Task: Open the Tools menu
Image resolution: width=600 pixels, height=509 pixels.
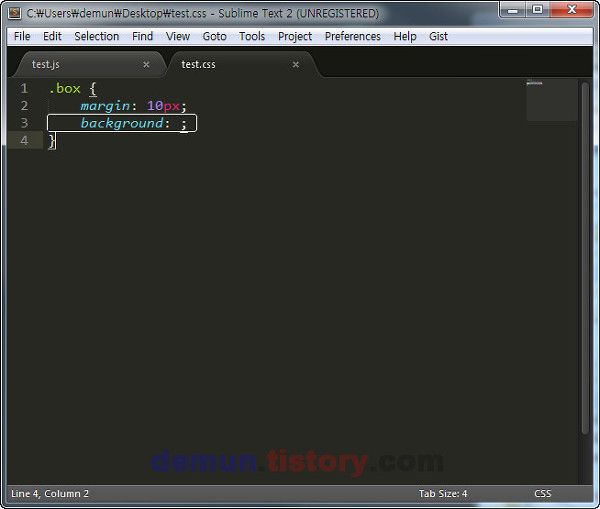Action: pyautogui.click(x=252, y=36)
